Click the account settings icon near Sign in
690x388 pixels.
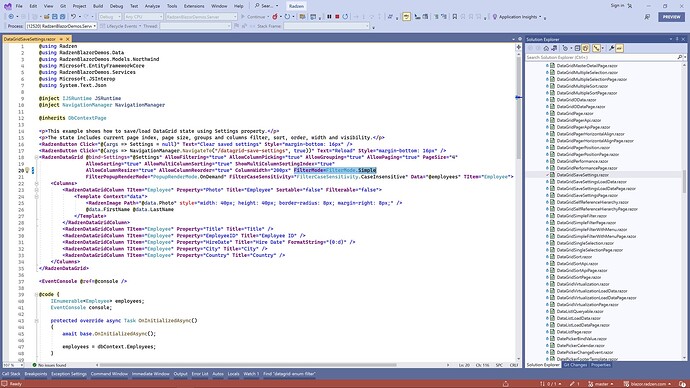(630, 6)
